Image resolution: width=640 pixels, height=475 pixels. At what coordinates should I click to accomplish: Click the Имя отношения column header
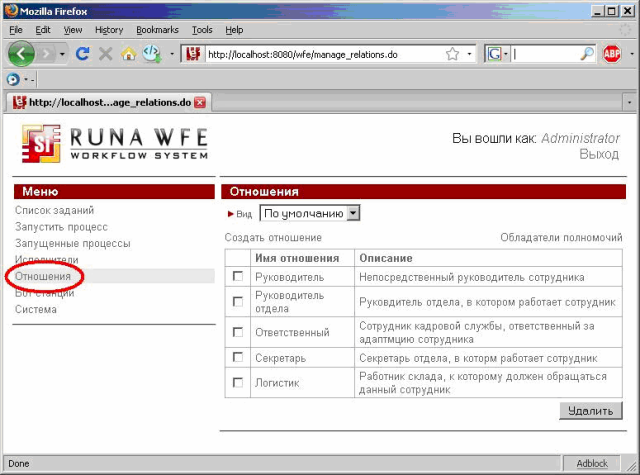click(297, 258)
